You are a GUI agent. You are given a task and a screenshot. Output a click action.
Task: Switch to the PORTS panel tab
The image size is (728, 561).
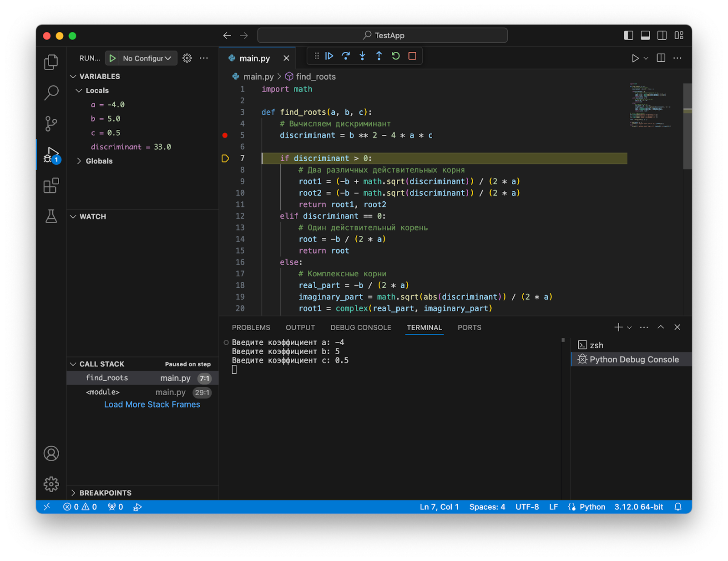click(x=469, y=327)
